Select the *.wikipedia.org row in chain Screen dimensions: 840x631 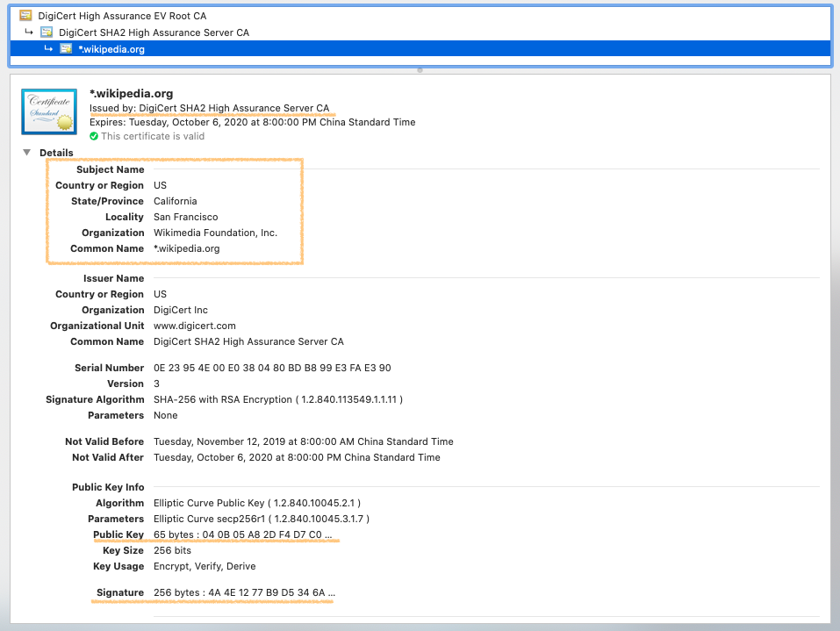click(420, 49)
